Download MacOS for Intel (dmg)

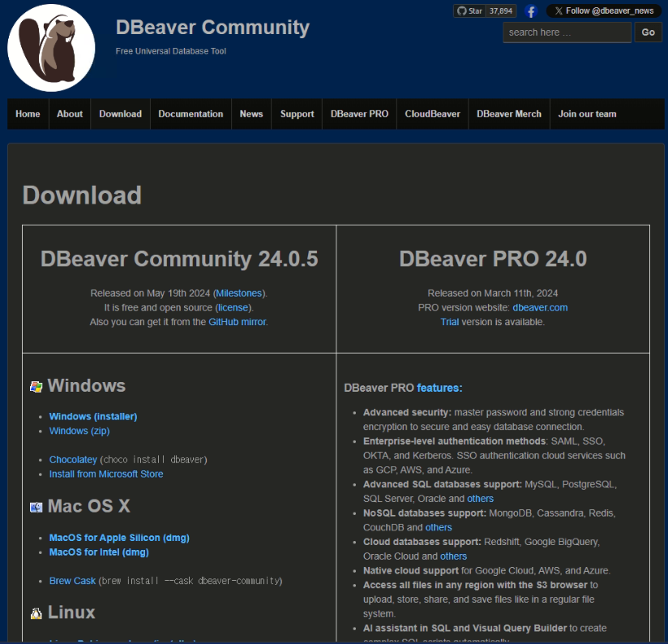coord(99,552)
